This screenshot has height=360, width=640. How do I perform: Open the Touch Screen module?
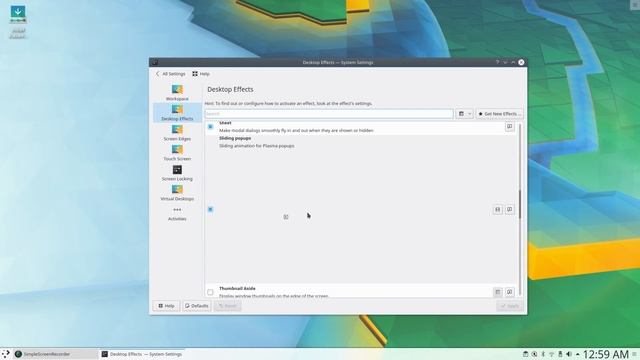pyautogui.click(x=177, y=153)
